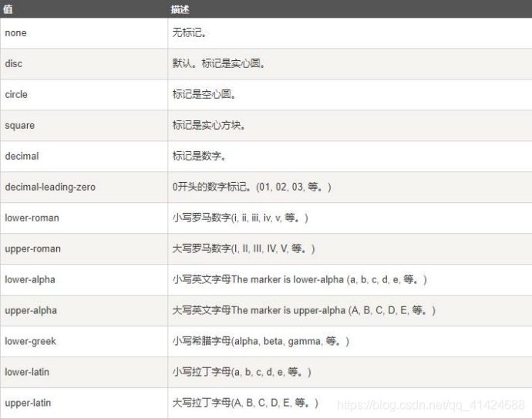Click the description '大写罗马数字(I, II, III...'
This screenshot has width=532, height=419.
244,248
